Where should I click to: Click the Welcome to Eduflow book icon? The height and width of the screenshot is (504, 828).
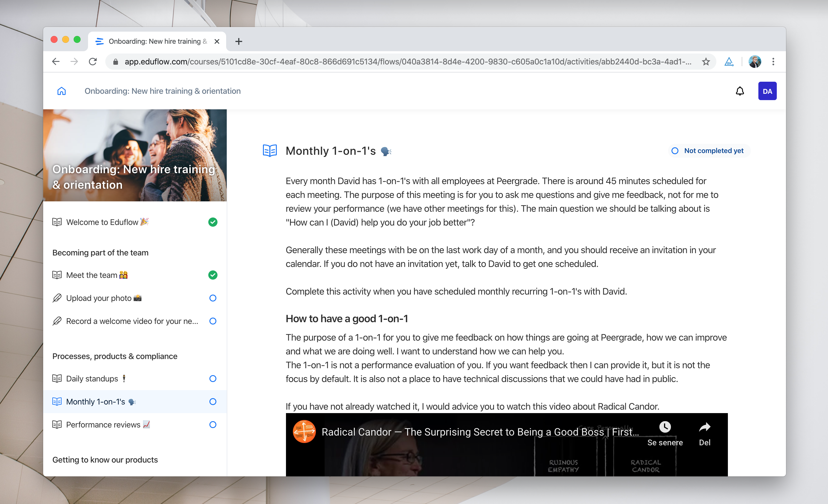[x=57, y=222]
